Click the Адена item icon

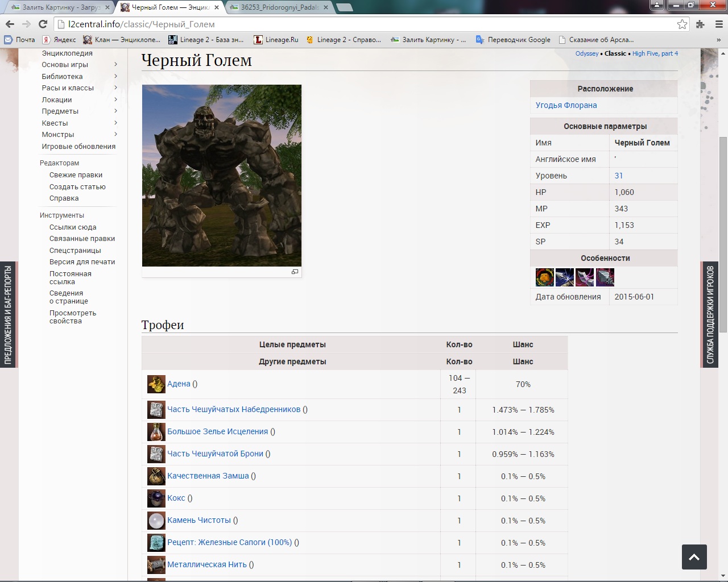[x=156, y=384]
